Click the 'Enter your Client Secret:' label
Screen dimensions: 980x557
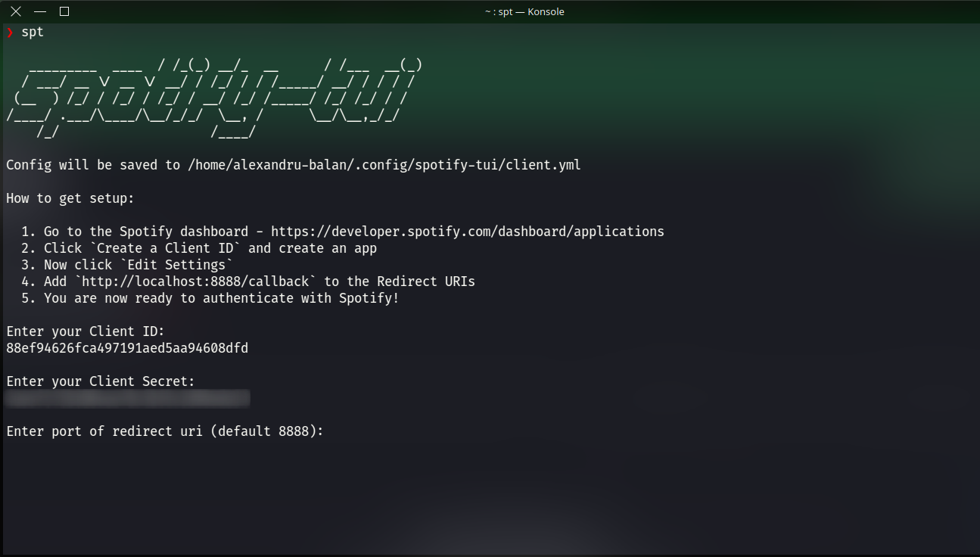[x=101, y=381]
